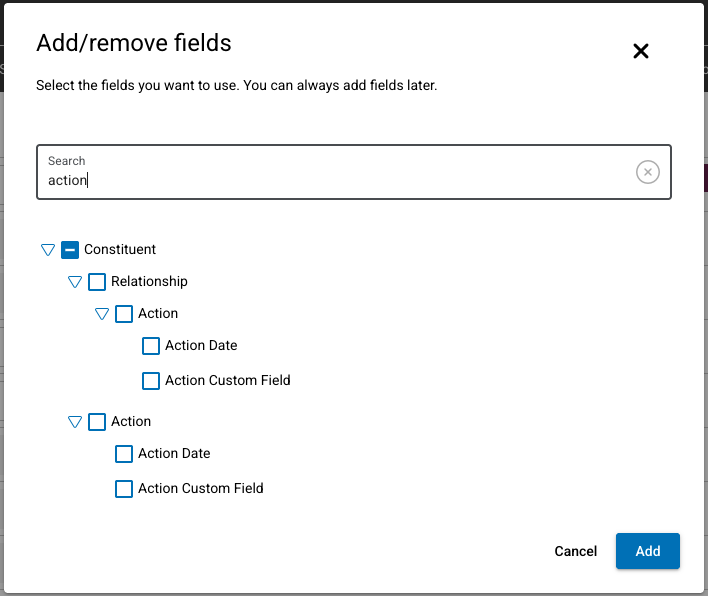Check the Action checkbox directly under Constituent
The image size is (708, 596).
pos(97,422)
